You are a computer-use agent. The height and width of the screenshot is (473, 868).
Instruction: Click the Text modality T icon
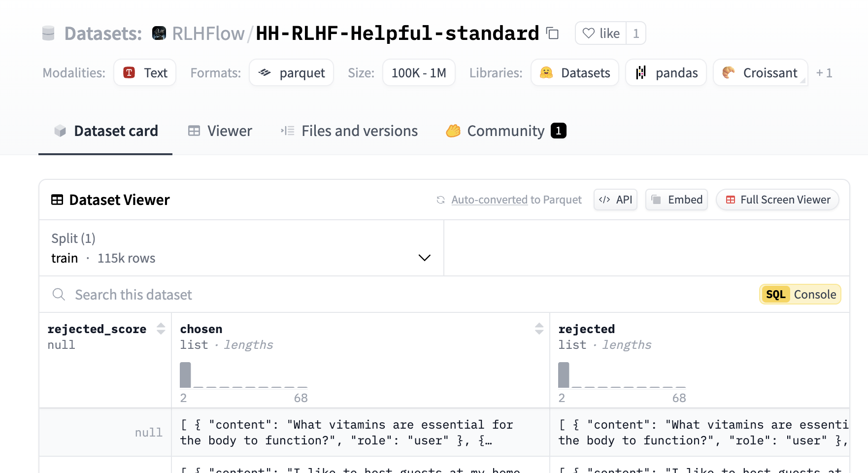[129, 72]
